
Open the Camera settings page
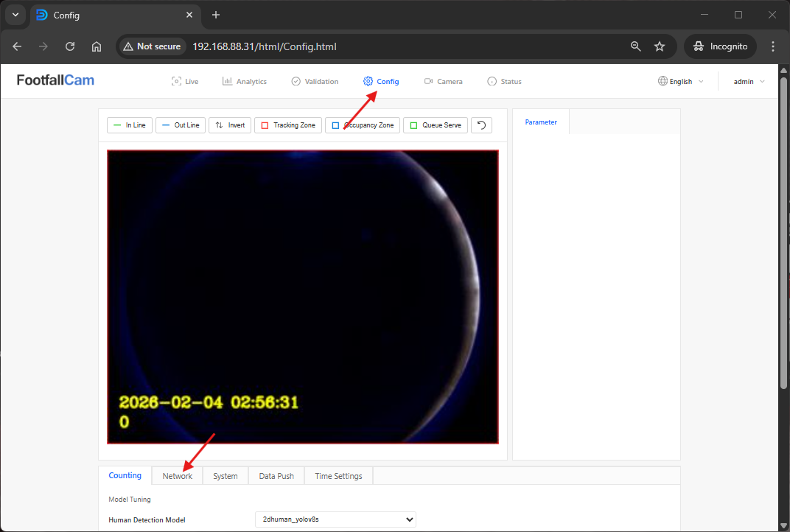click(444, 82)
